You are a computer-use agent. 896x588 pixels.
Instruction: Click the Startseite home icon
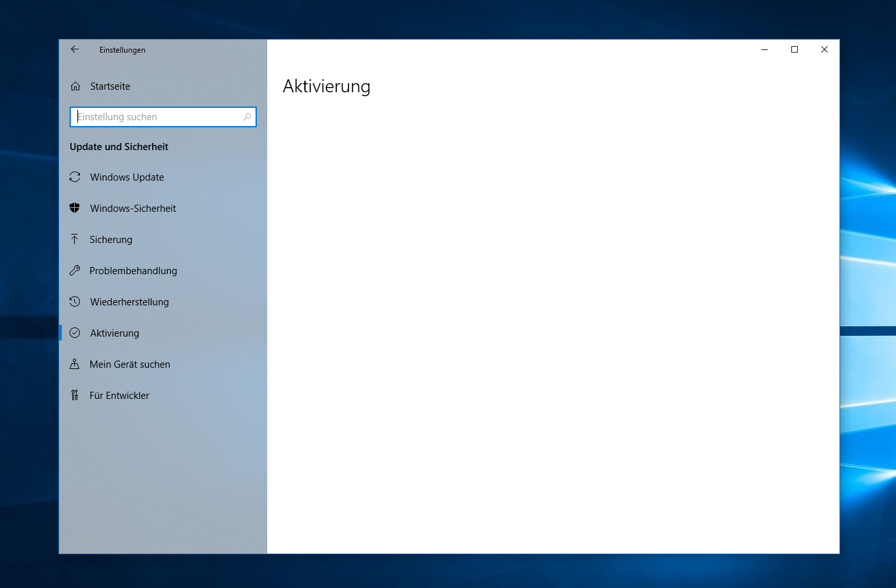click(x=75, y=86)
